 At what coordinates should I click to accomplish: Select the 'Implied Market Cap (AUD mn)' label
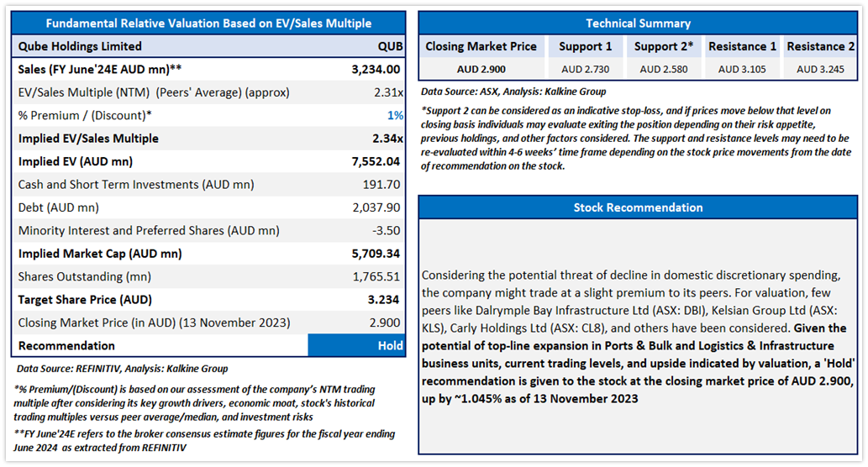(100, 254)
